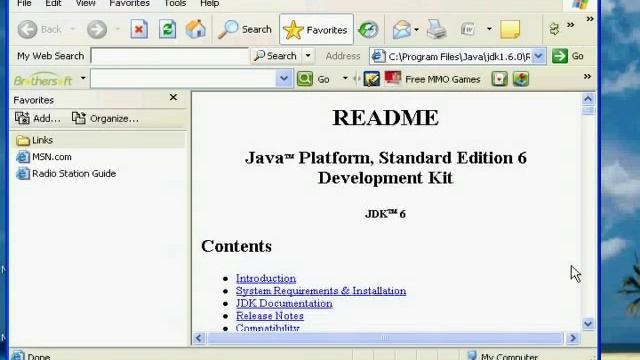Viewport: 640px width, 360px height.
Task: Click horizontal scrollbar left arrow
Action: click(199, 338)
